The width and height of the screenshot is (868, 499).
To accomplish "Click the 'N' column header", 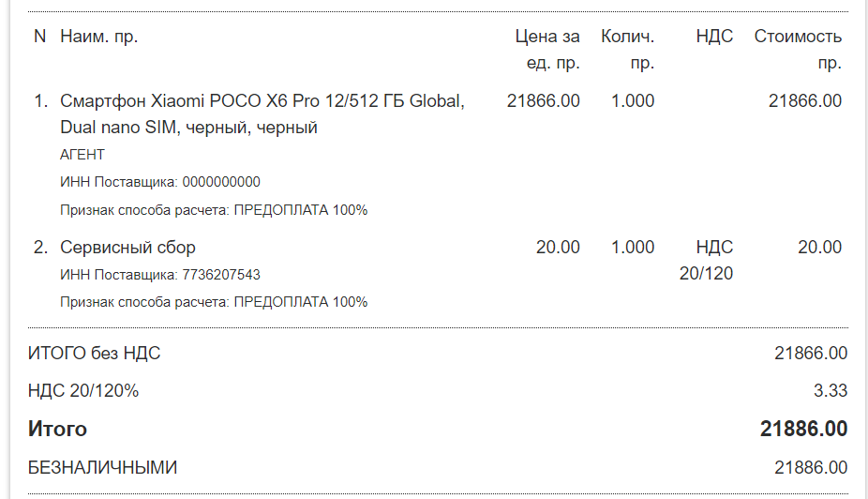I will pyautogui.click(x=39, y=38).
